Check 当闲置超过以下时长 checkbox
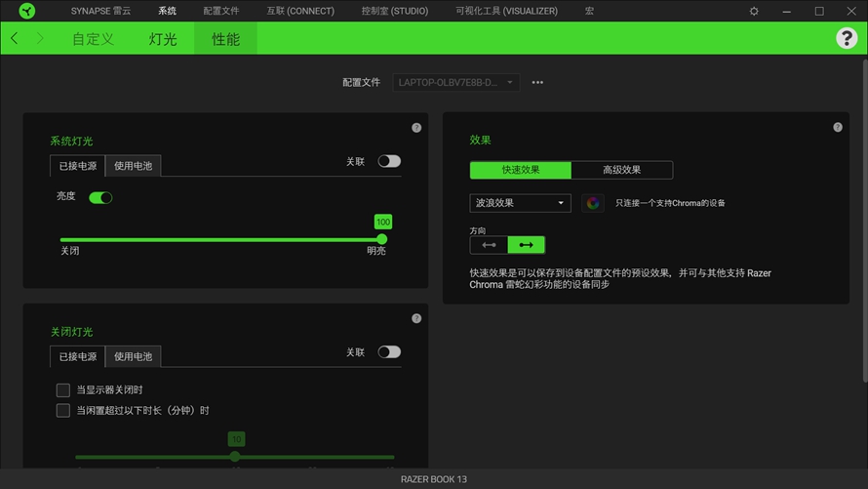Viewport: 868px width, 489px height. point(63,411)
